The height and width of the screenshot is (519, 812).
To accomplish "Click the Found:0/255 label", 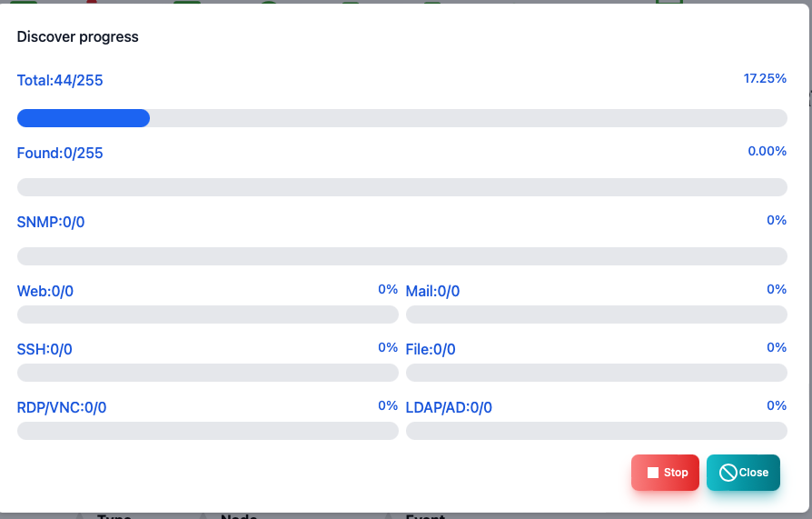I will tap(60, 153).
